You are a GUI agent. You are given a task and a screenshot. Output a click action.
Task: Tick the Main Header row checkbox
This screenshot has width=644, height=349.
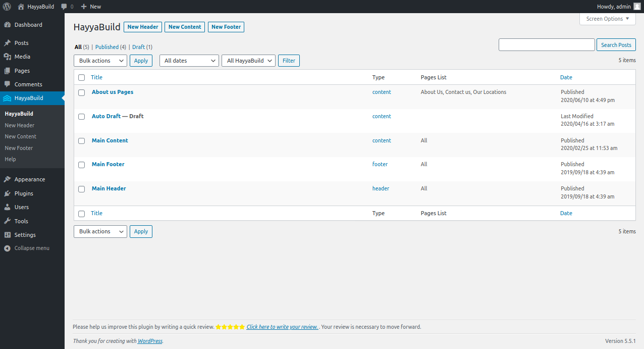(x=81, y=189)
